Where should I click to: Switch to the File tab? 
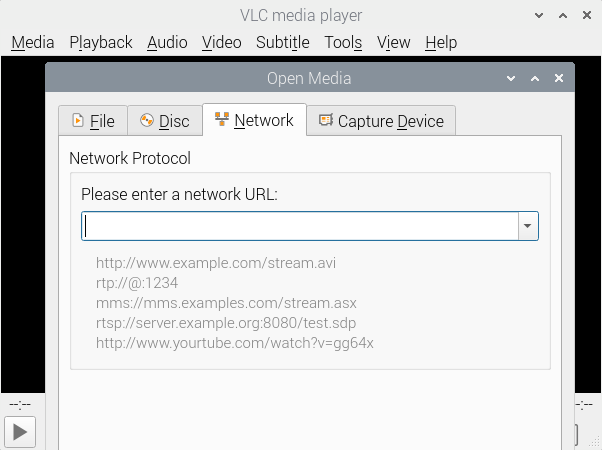tap(92, 121)
